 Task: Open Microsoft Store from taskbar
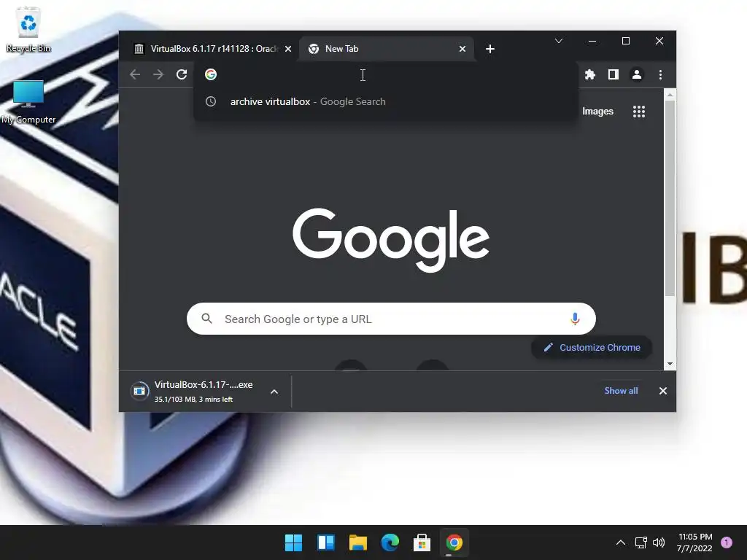(x=422, y=542)
